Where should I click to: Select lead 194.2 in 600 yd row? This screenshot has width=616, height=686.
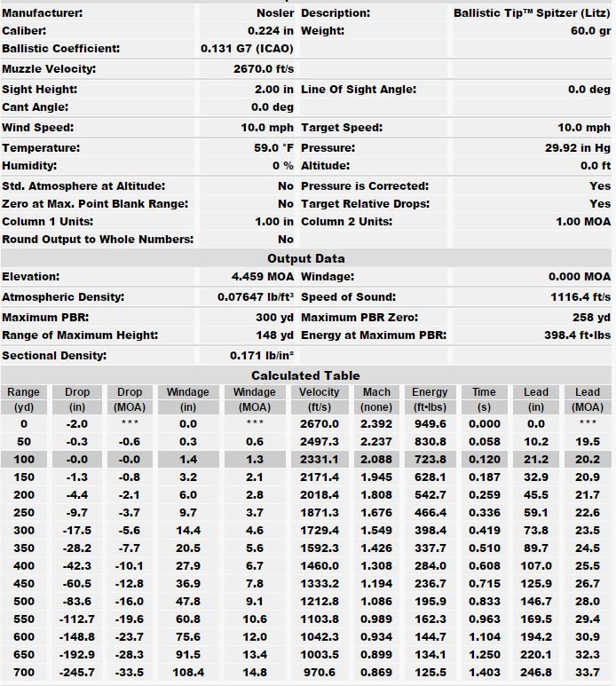536,637
